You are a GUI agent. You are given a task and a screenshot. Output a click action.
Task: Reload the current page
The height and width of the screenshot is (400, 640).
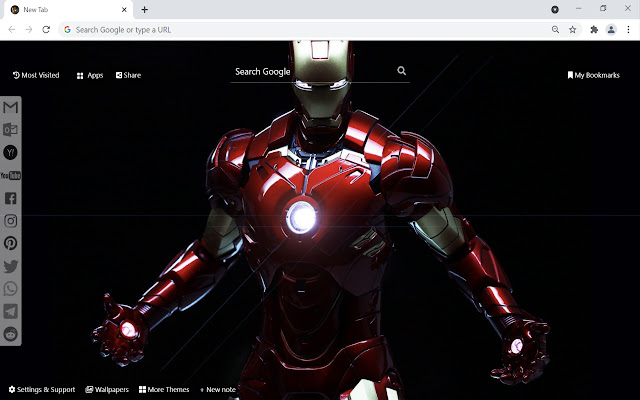point(46,29)
